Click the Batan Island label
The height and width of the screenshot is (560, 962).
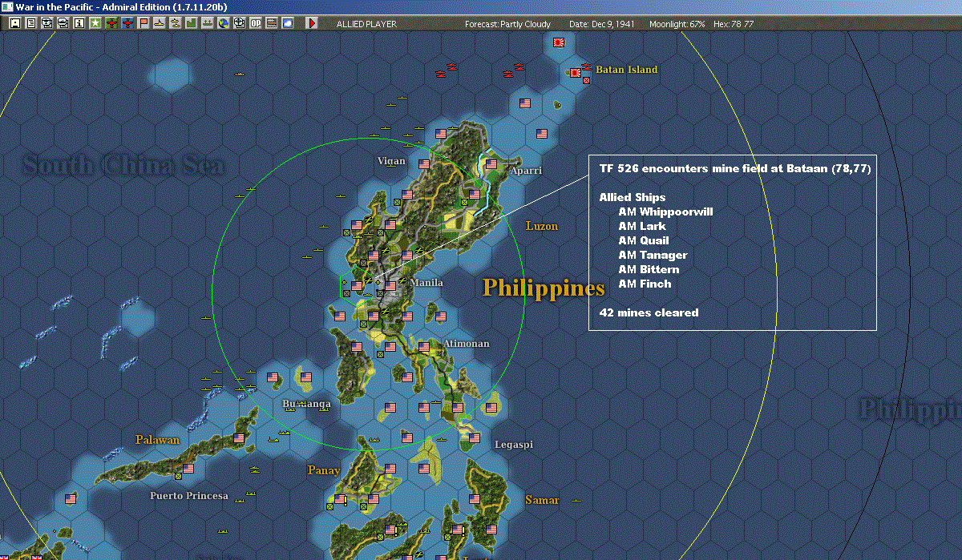coord(626,70)
